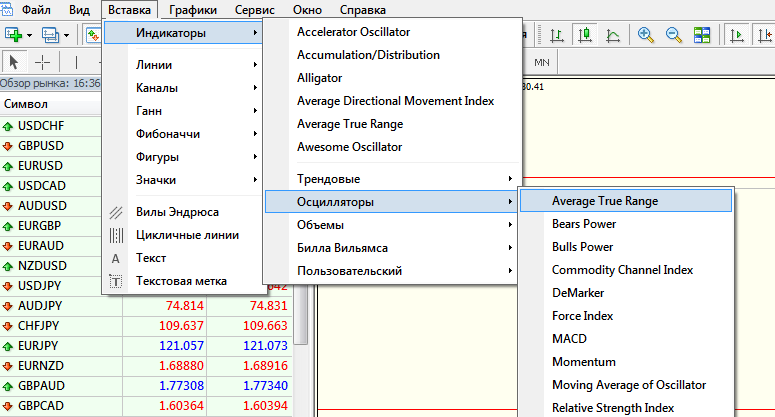Select the cursor arrow tool
This screenshot has height=417, width=775.
click(14, 62)
